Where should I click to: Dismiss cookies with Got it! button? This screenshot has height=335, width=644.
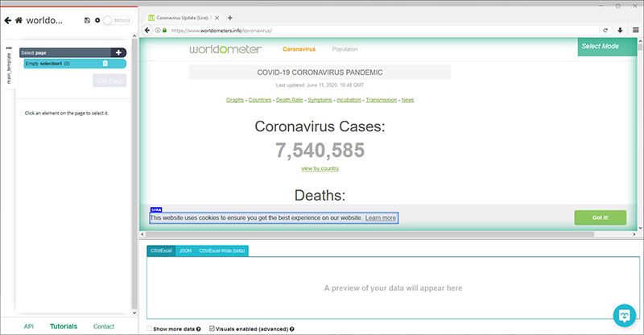tap(600, 217)
